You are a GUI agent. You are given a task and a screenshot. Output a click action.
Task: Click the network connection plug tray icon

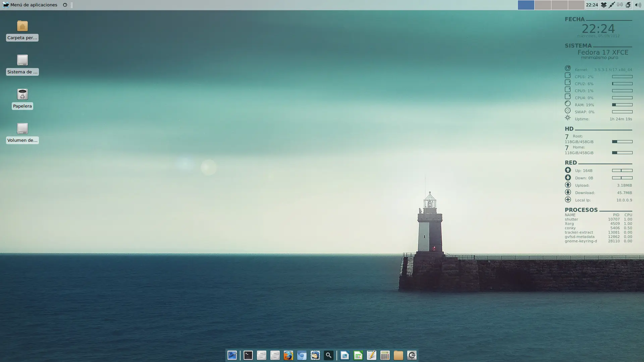tap(612, 5)
